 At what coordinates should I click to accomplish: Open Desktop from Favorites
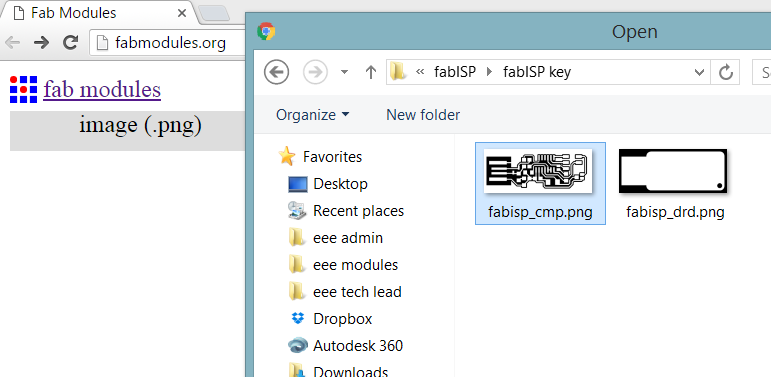(340, 184)
